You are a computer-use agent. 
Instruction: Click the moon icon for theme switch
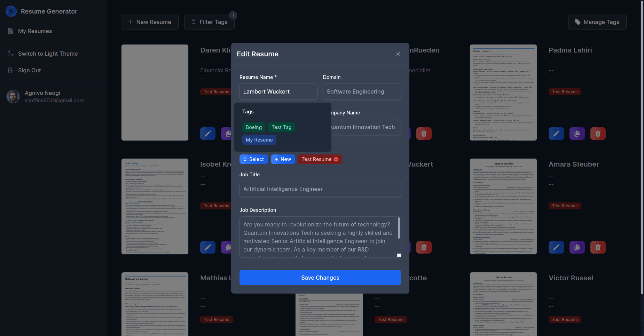[x=10, y=54]
